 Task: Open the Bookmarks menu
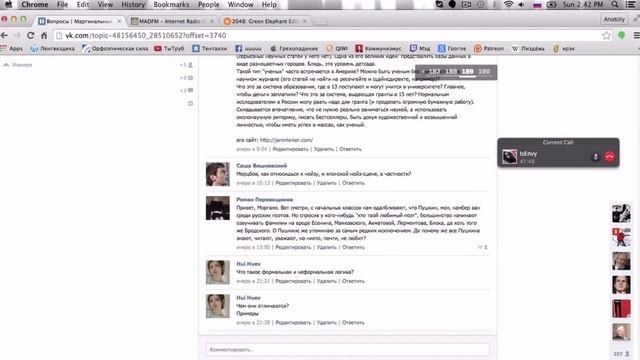click(171, 4)
